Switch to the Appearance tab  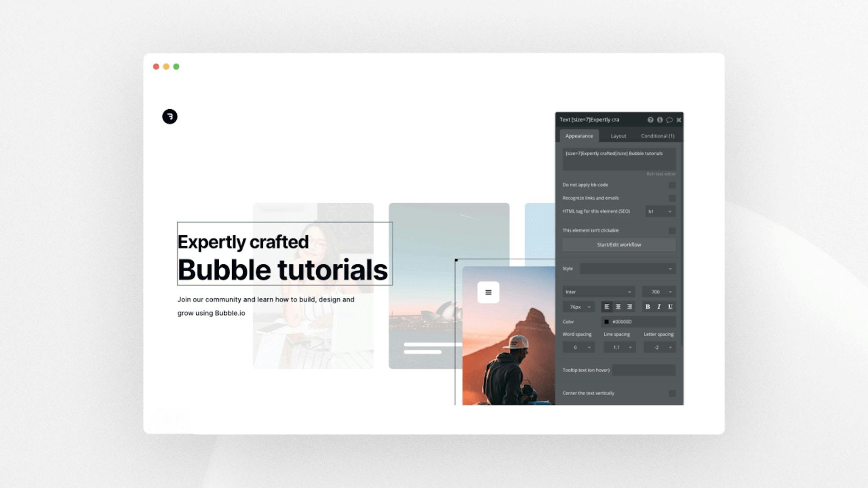click(x=579, y=136)
